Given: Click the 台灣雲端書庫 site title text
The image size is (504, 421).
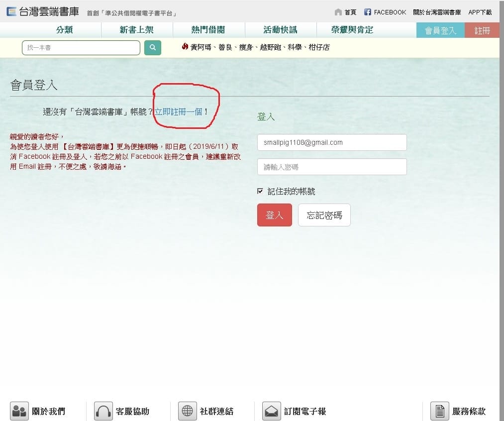Looking at the screenshot, I should (49, 11).
